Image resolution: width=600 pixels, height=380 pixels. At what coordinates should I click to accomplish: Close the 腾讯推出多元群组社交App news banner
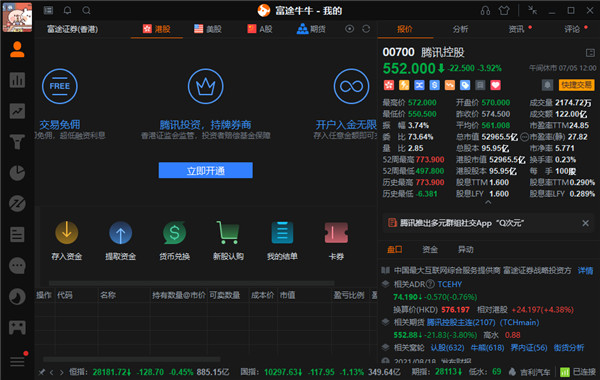coord(585,223)
